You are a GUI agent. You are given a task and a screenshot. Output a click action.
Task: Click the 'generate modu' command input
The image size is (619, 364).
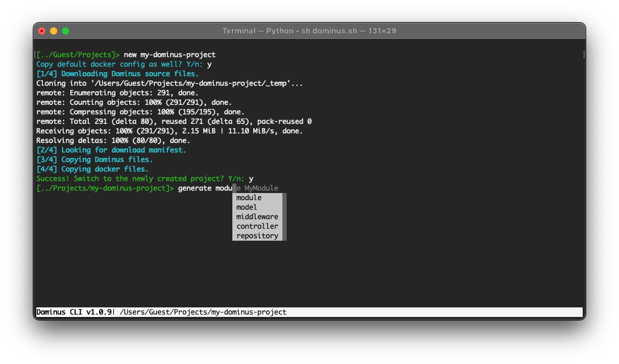tap(205, 188)
